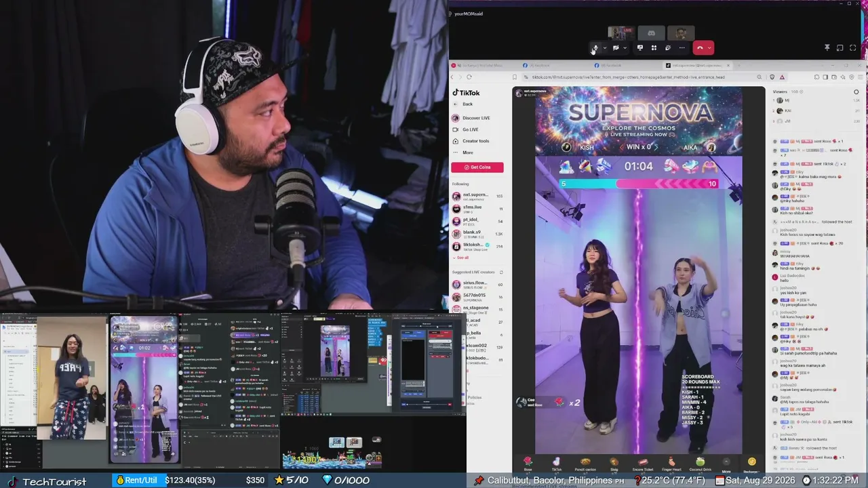Click Back in the TikTok sidebar
This screenshot has width=868, height=488.
click(x=462, y=104)
